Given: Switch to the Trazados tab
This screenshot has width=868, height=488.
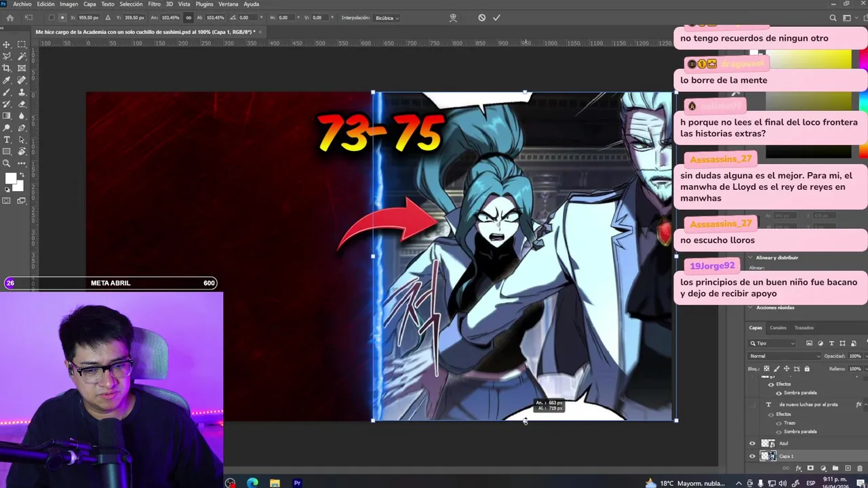Looking at the screenshot, I should pyautogui.click(x=804, y=328).
